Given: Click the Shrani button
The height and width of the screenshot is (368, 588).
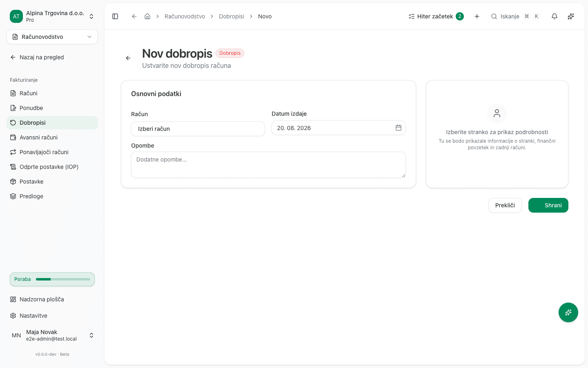Looking at the screenshot, I should pos(548,205).
